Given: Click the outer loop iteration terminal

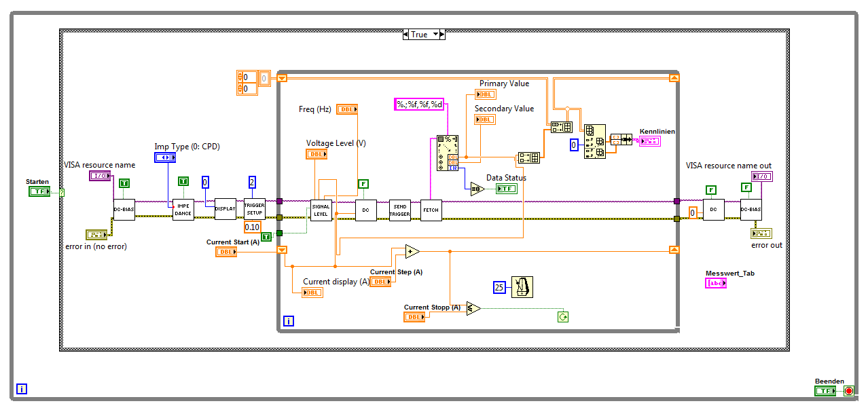Looking at the screenshot, I should pyautogui.click(x=22, y=390).
